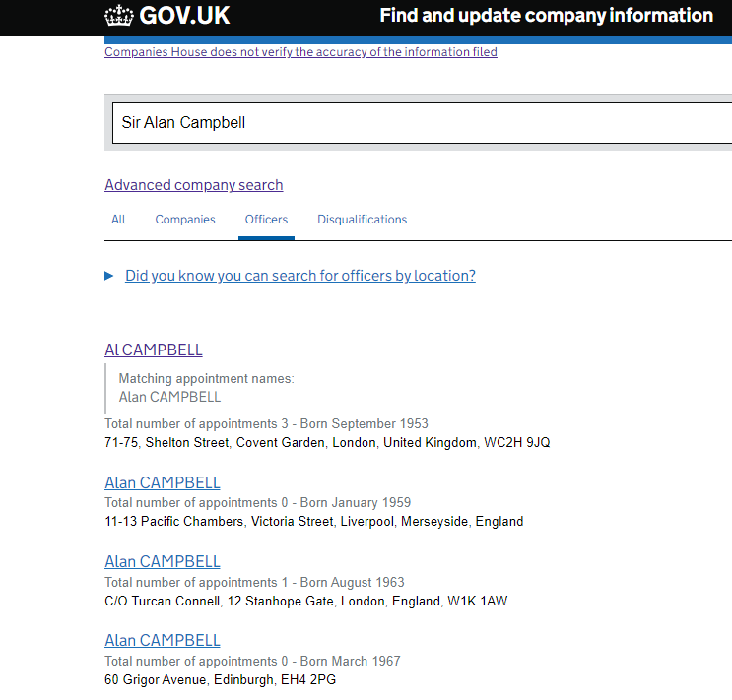Click the Sir Alan Campbell search field
This screenshot has width=732, height=700.
tap(422, 123)
